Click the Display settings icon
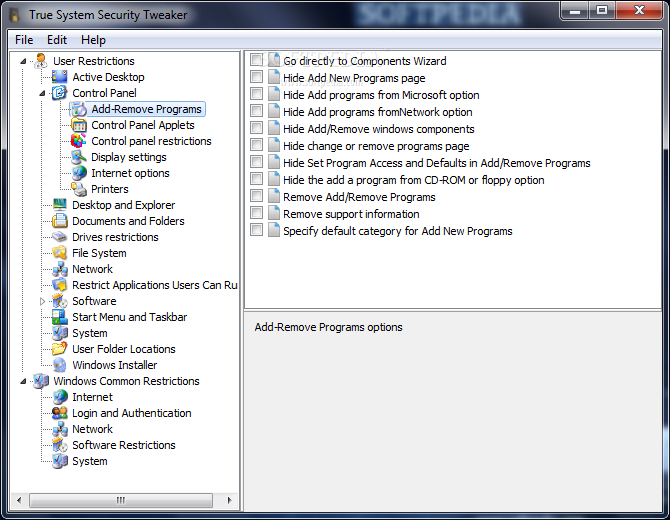 (x=79, y=157)
